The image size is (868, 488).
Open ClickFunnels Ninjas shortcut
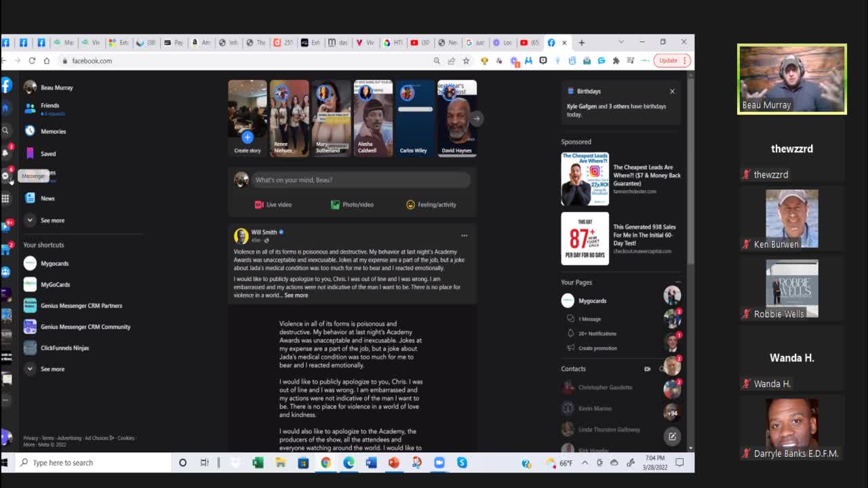(x=64, y=348)
